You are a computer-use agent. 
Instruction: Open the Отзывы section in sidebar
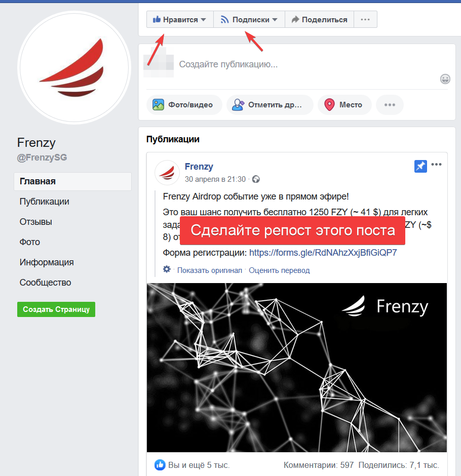36,222
